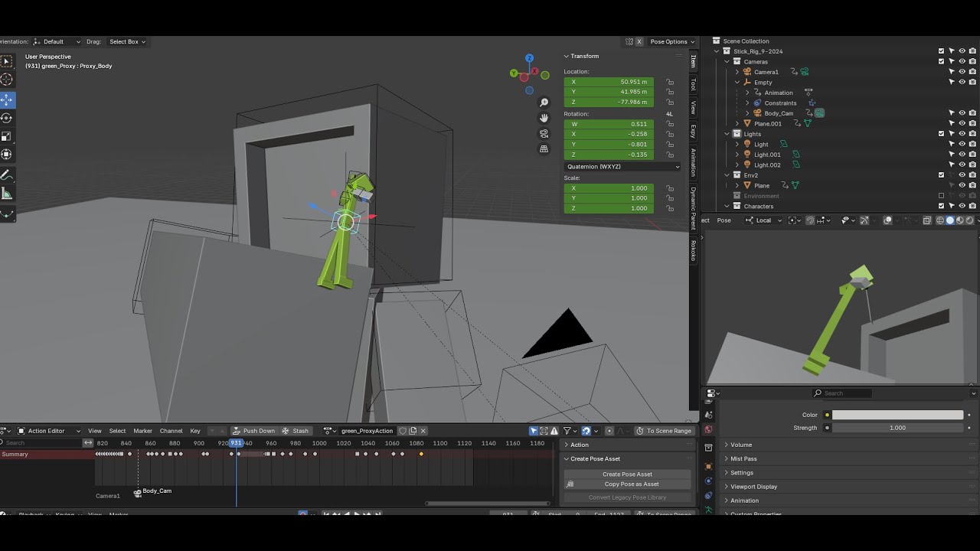Switch to the Animation sidebar tab
This screenshot has width=980, height=551.
point(694,162)
